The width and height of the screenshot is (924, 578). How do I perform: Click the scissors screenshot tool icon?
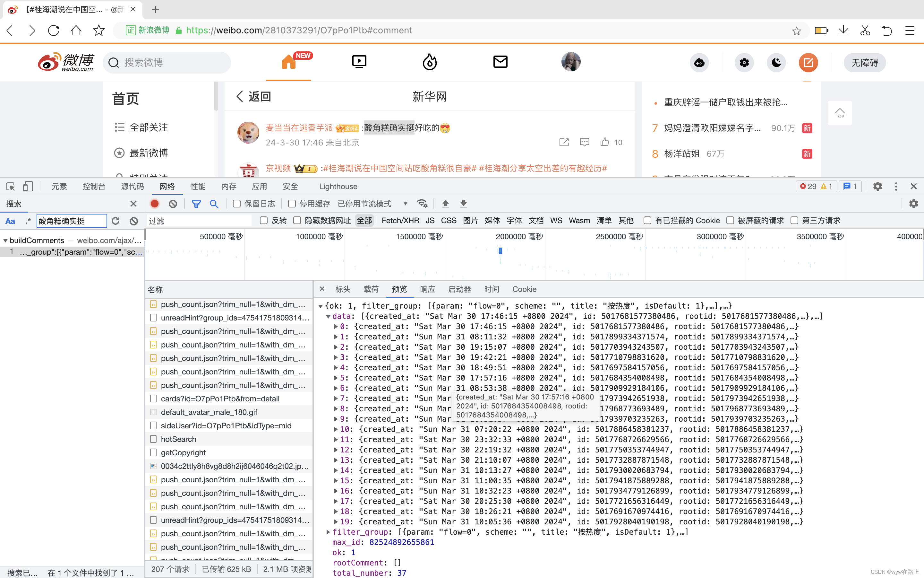(865, 31)
